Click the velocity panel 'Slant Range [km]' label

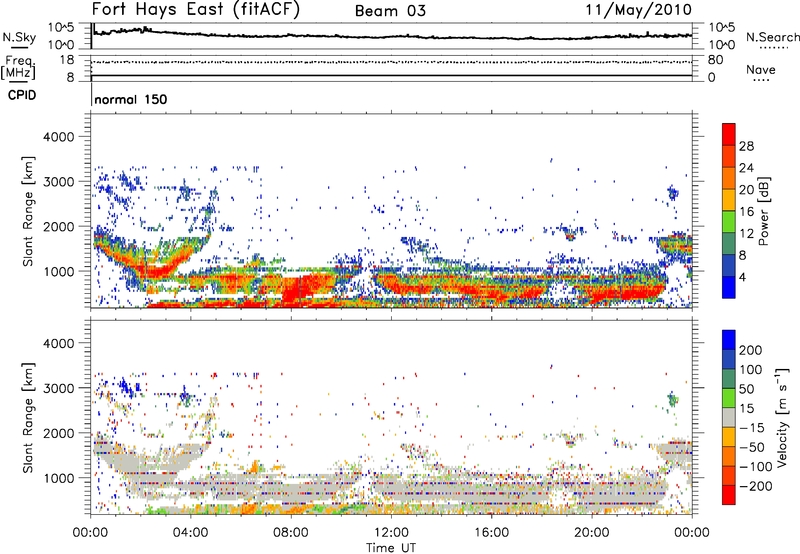click(x=28, y=417)
